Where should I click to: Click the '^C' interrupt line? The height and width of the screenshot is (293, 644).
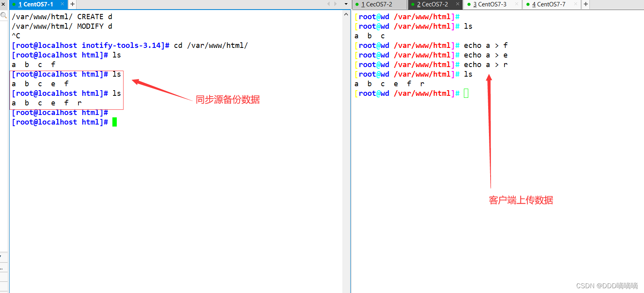pyautogui.click(x=16, y=36)
